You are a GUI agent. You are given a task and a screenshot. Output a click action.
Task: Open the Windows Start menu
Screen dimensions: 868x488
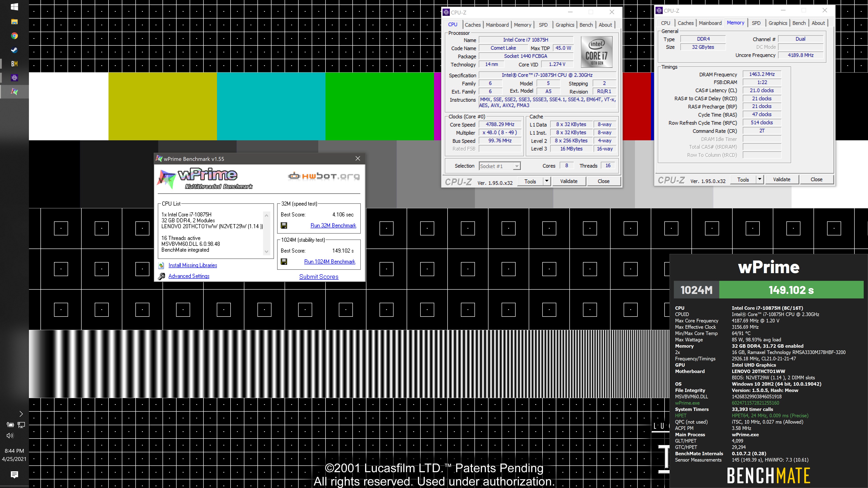click(x=14, y=7)
